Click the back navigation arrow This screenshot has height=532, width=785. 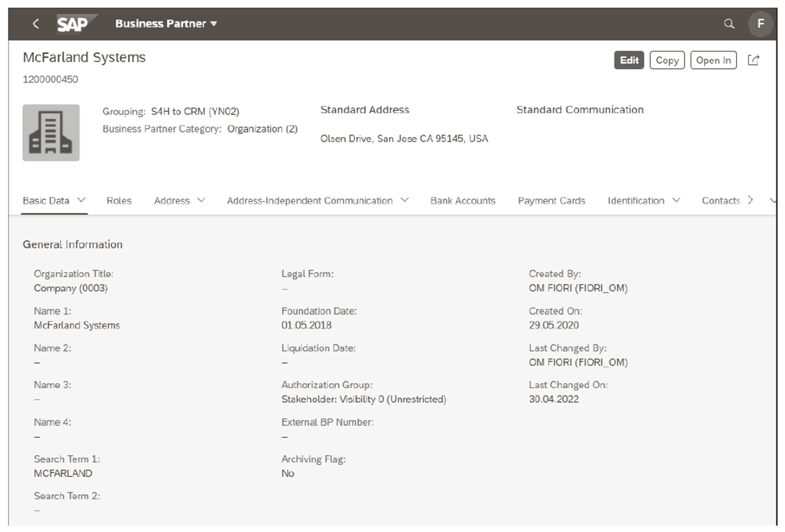click(x=36, y=24)
